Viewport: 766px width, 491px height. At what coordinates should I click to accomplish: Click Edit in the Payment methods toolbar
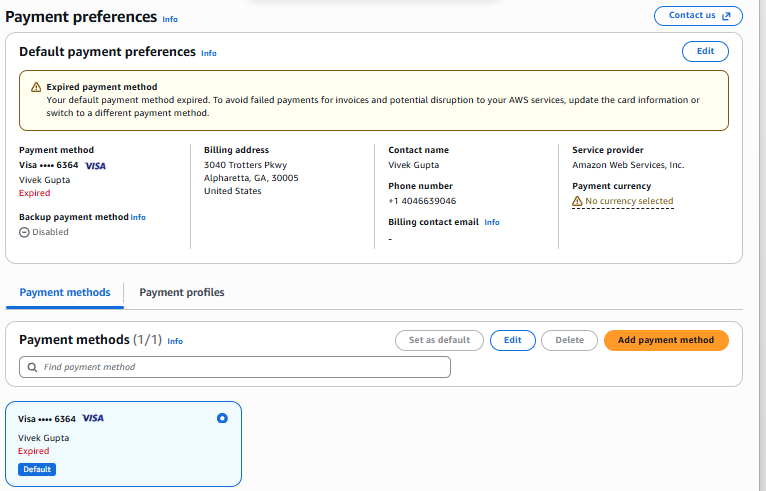tap(512, 341)
